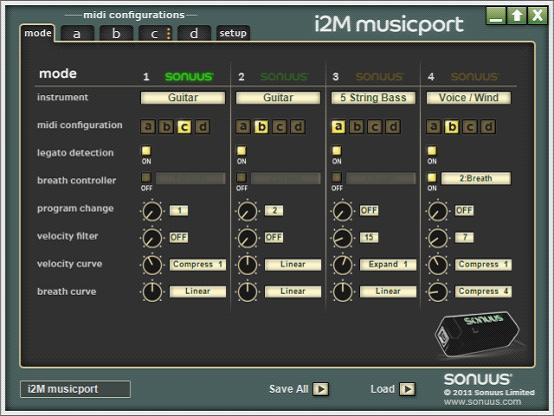Screen dimensions: 554x416
Task: Open the Compress 4 breath curve dropdown
Action: click(x=483, y=292)
